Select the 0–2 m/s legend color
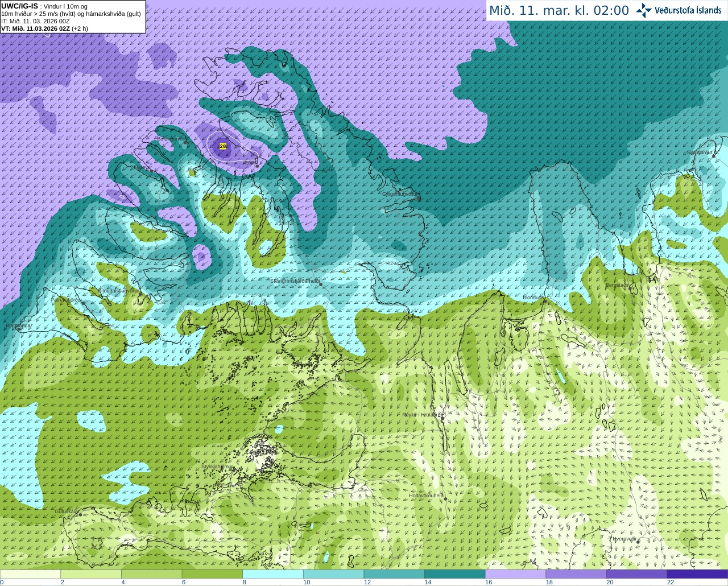728x586 pixels. (x=30, y=574)
